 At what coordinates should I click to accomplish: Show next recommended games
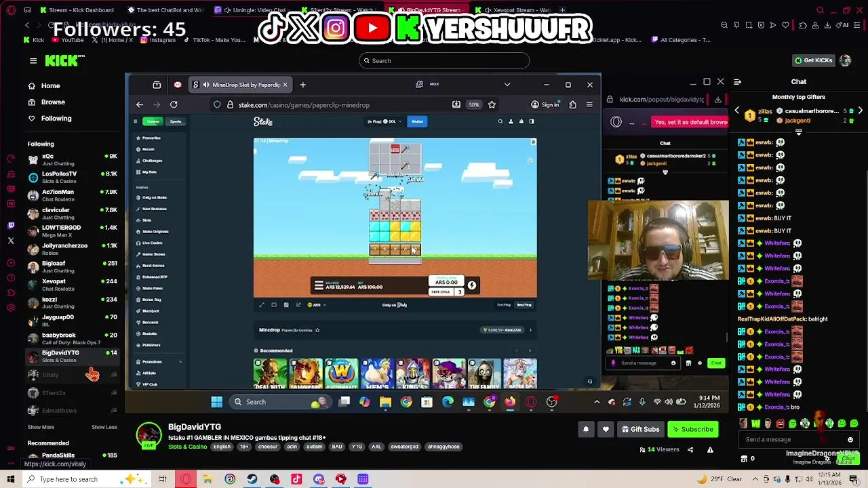(x=530, y=350)
